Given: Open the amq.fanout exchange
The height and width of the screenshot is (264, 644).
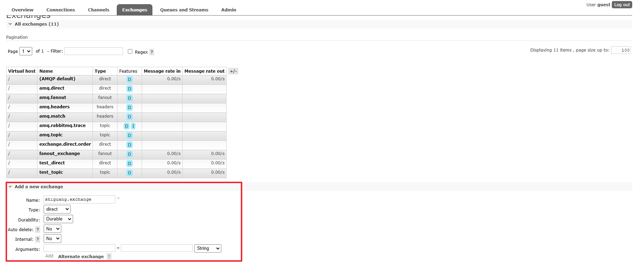Looking at the screenshot, I should [53, 98].
